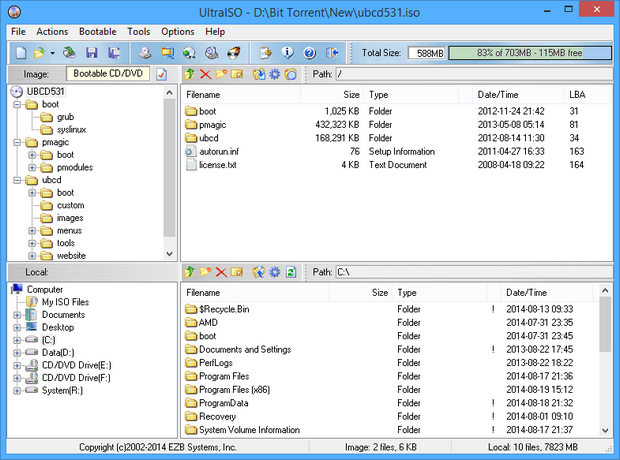Create new folder in Local pane toolbar
The height and width of the screenshot is (460, 620).
coord(205,272)
